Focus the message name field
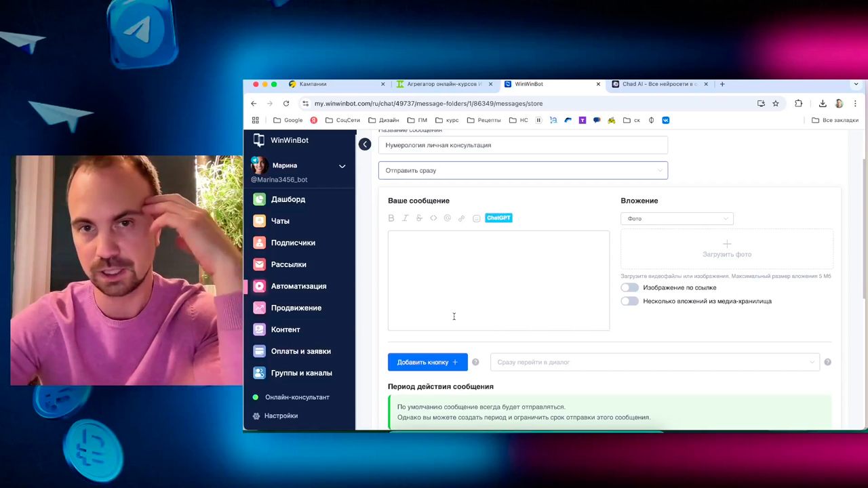The height and width of the screenshot is (488, 868). [x=523, y=145]
